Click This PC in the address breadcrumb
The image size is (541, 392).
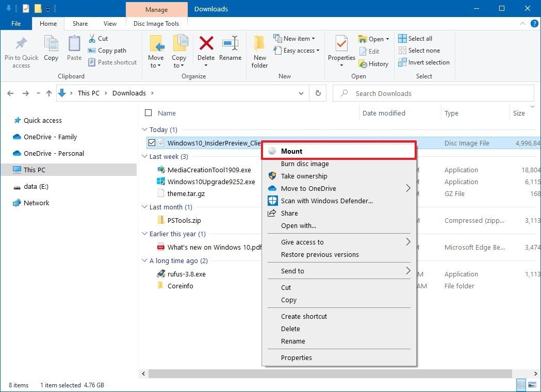88,93
